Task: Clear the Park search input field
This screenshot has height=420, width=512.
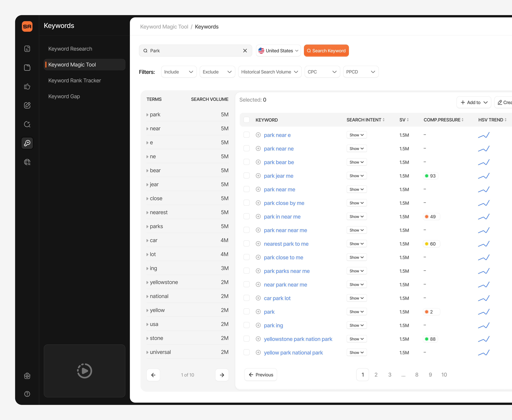Action: click(245, 51)
